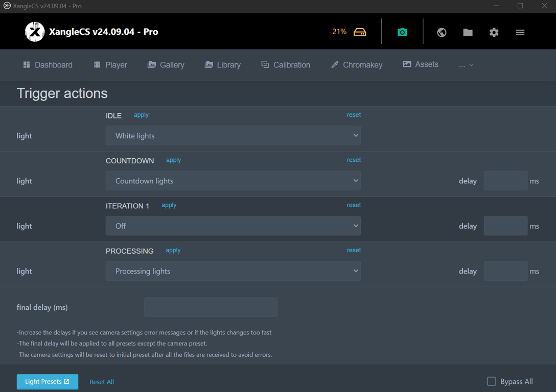Reset the IDLE section
Image resolution: width=556 pixels, height=392 pixels.
click(354, 115)
